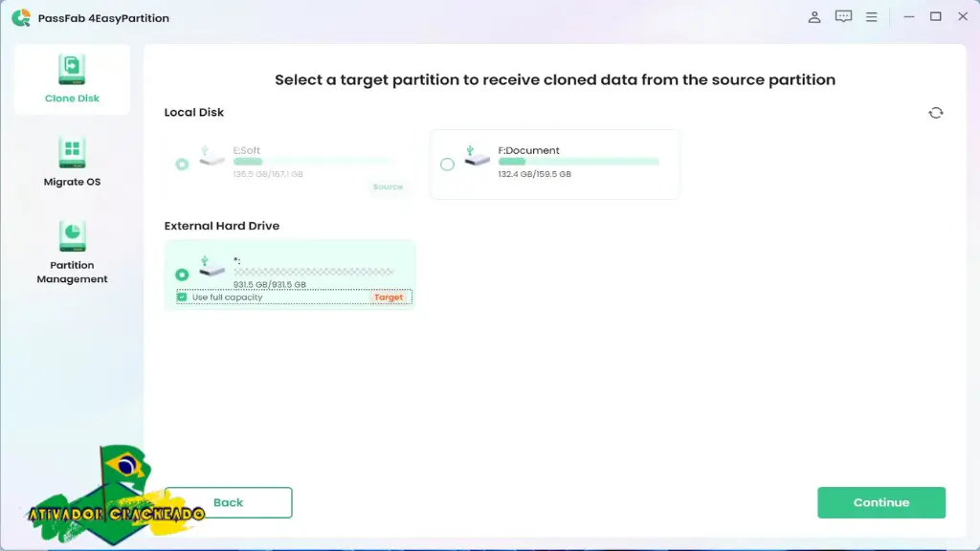980x551 pixels.
Task: Click the 931.5 GB/931.5 GB text
Action: click(x=269, y=285)
